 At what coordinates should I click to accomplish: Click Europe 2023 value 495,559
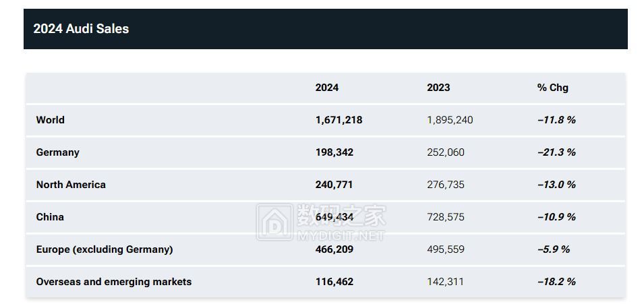(x=446, y=249)
